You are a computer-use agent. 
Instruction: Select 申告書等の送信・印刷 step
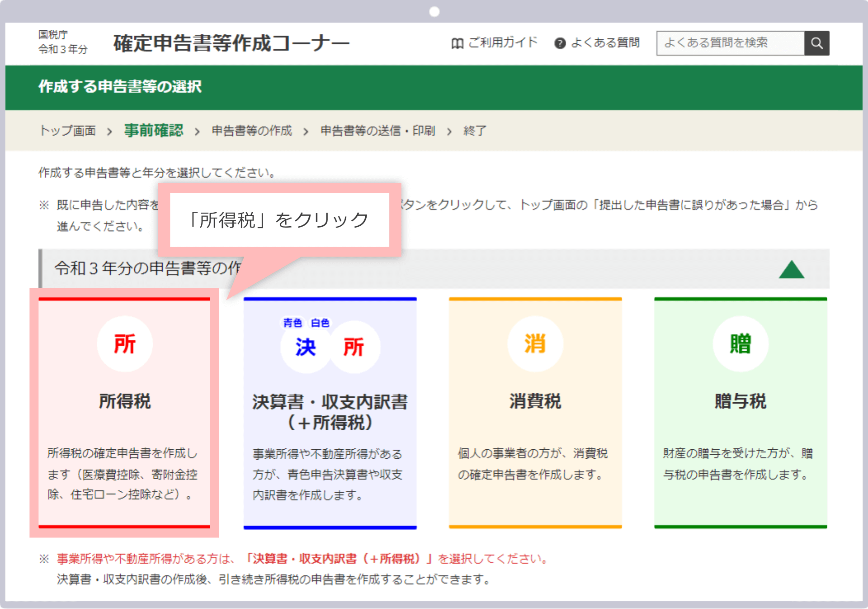377,131
